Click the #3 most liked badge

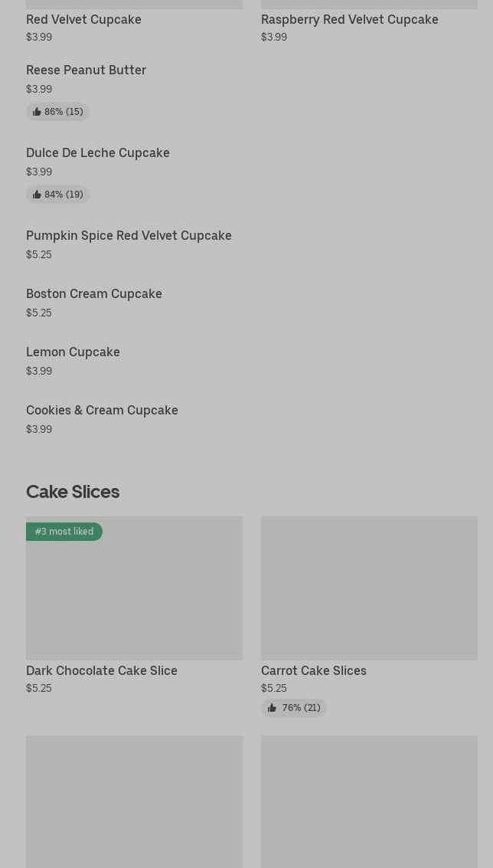pos(64,532)
